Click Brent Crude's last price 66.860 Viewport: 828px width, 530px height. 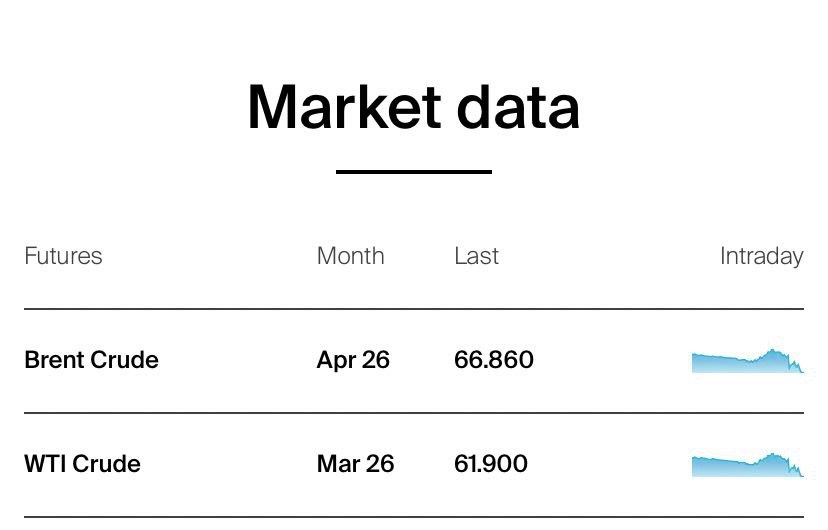coord(494,360)
